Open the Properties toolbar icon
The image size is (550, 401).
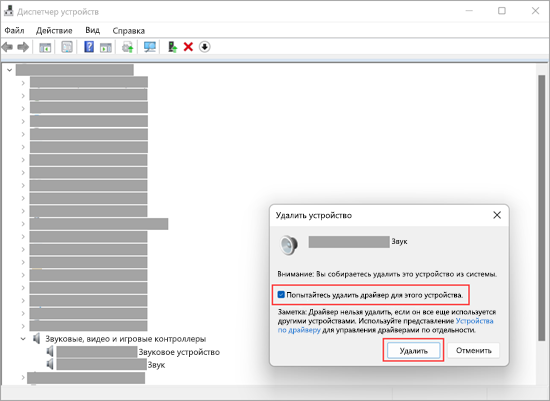click(x=67, y=47)
